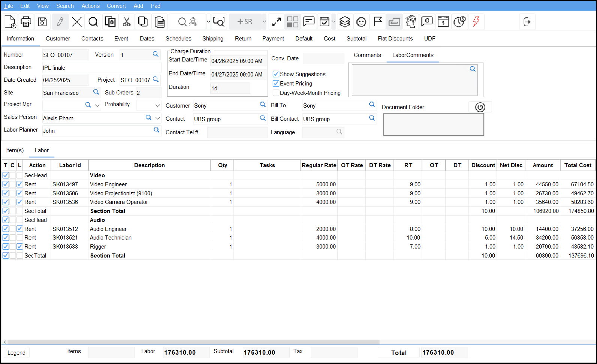Click the red lightning bolt icon

476,22
